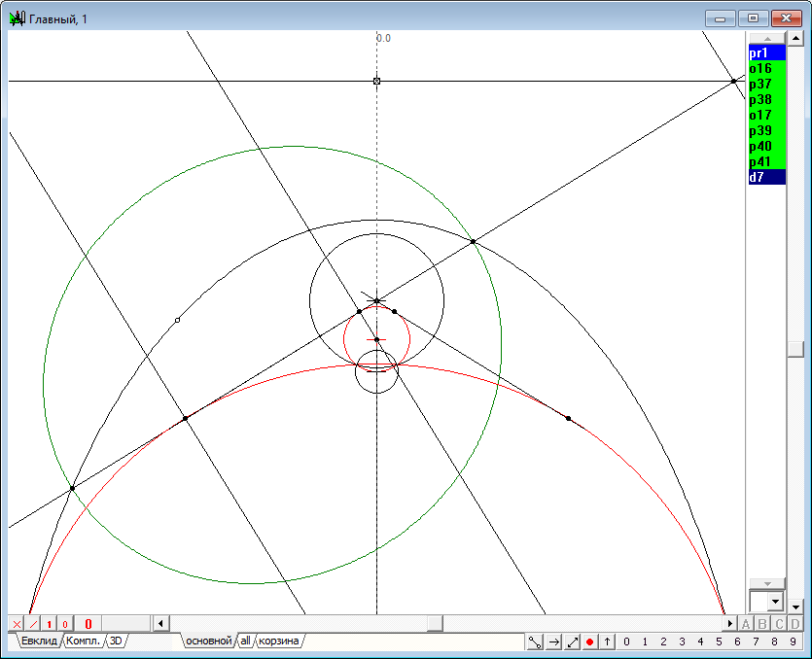
Task: Select p38 in the object list
Action: [767, 99]
